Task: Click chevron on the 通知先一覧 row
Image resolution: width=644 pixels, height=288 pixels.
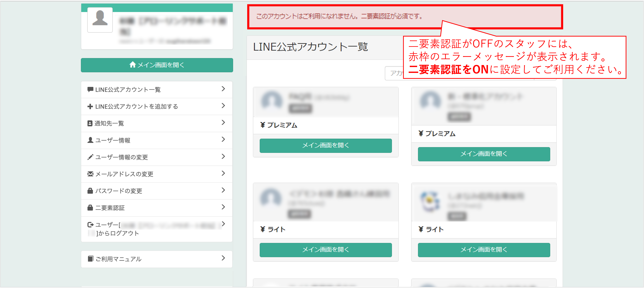Action: click(223, 123)
